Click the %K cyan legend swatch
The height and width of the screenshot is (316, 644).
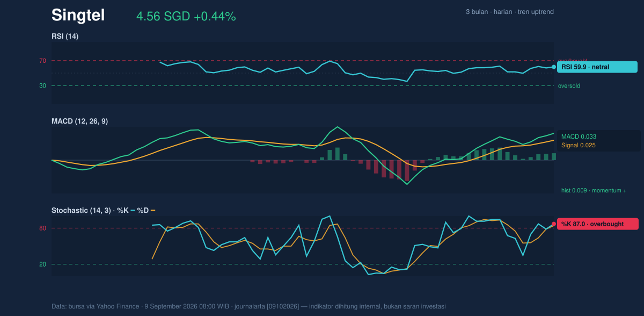tap(133, 211)
